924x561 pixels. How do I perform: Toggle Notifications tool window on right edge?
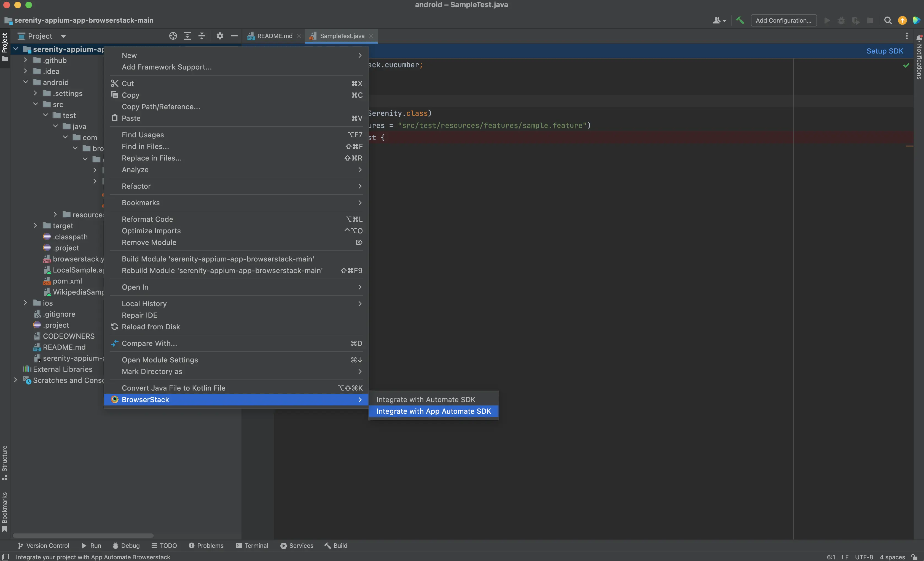[919, 58]
